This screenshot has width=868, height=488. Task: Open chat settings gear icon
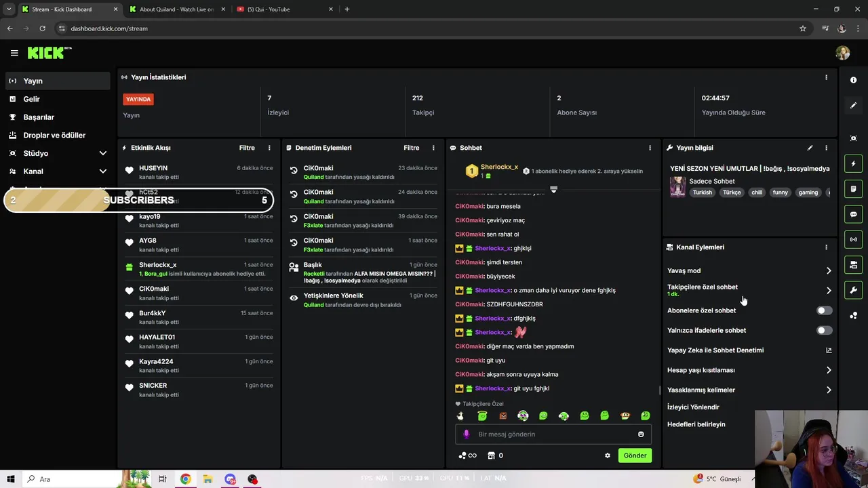coord(608,455)
